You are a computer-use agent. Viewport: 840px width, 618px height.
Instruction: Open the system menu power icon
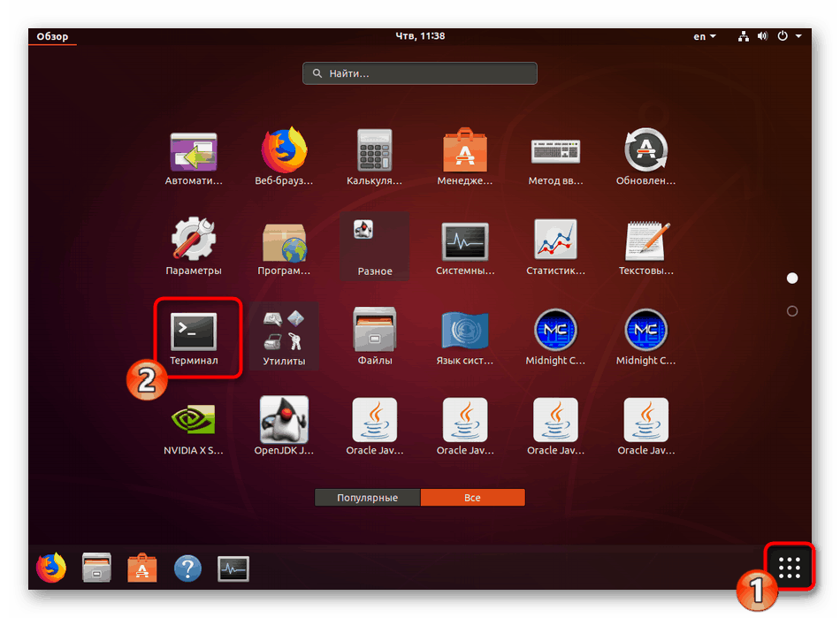(x=783, y=36)
